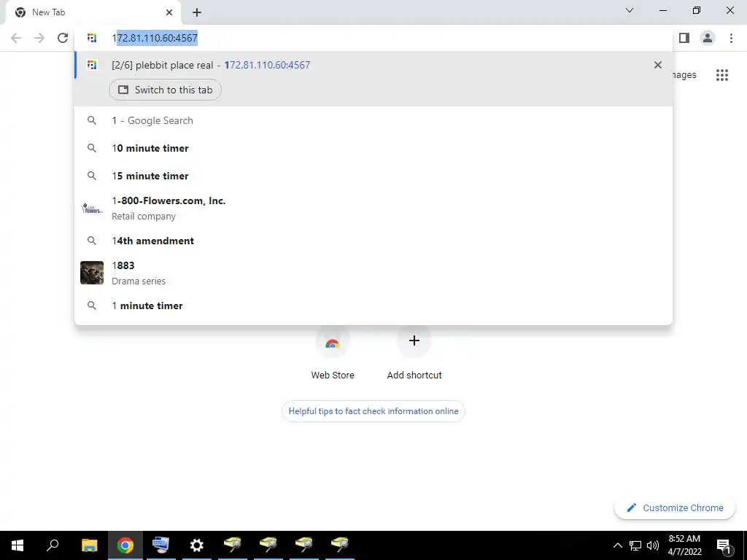747x560 pixels.
Task: Open the network tray icon
Action: 635,545
